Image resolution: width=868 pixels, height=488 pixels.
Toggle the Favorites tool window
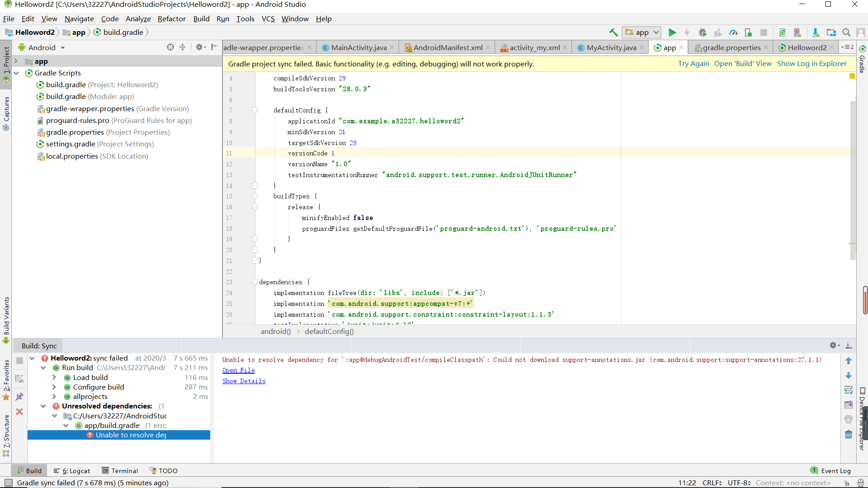[6, 380]
